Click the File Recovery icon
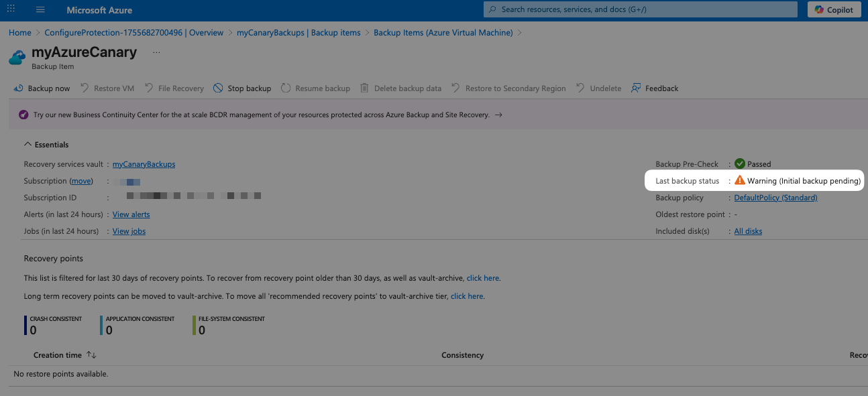This screenshot has height=396, width=868. pyautogui.click(x=149, y=88)
